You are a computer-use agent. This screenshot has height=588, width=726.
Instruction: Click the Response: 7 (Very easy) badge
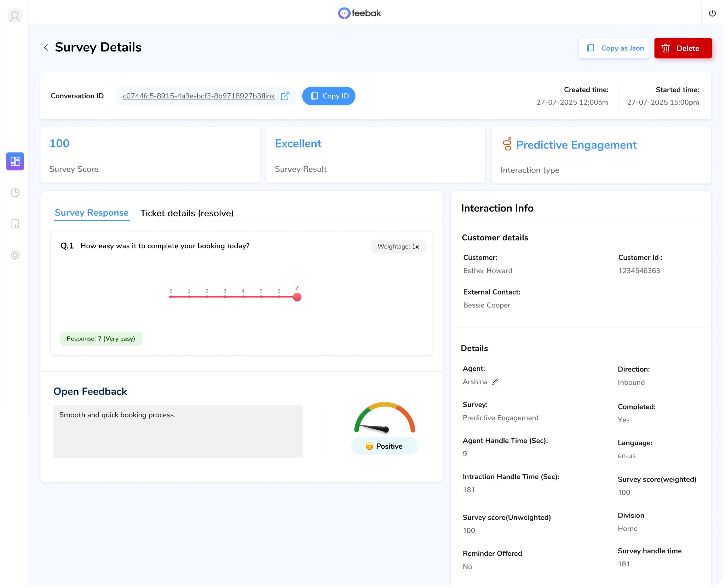pos(101,339)
